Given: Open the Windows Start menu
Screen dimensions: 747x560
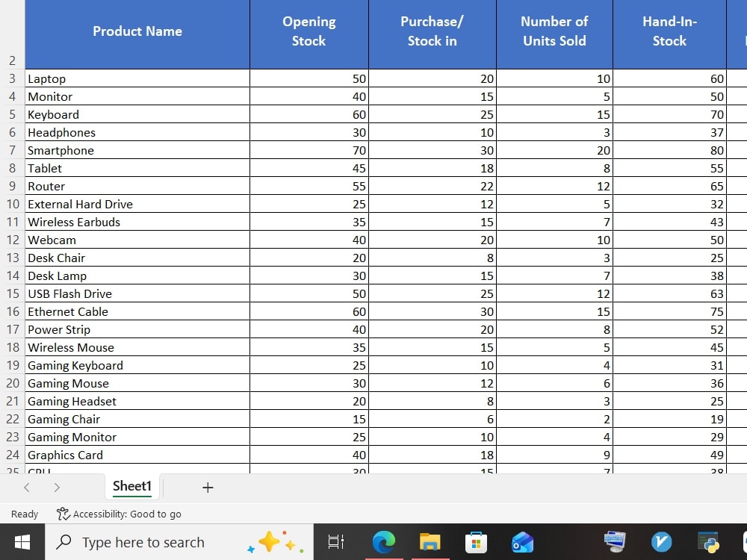Looking at the screenshot, I should tap(22, 542).
